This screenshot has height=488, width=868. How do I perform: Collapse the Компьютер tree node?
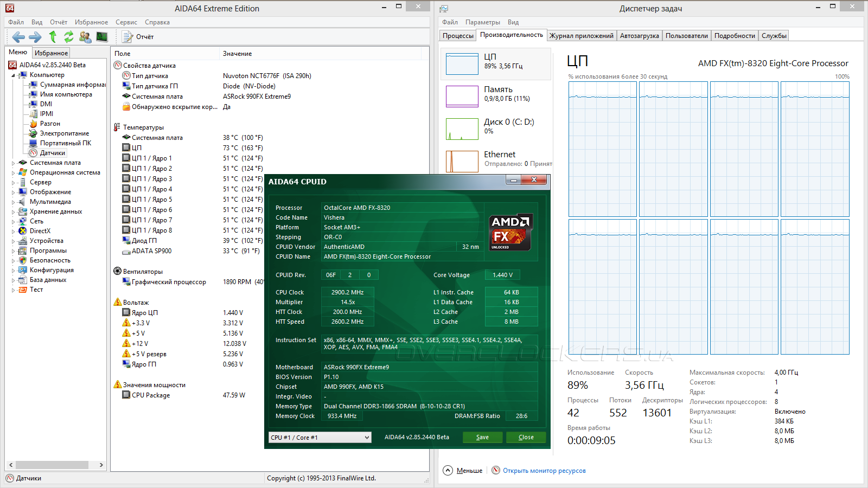[14, 75]
